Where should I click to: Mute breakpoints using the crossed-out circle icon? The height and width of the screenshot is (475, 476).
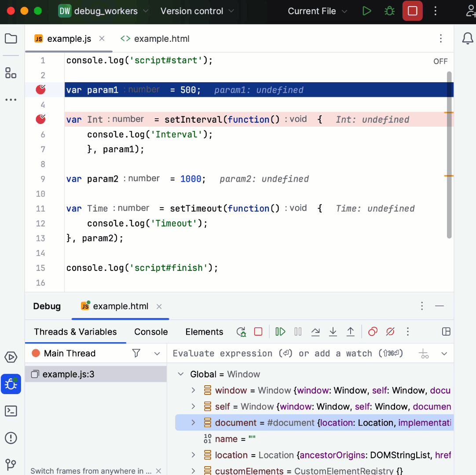[390, 332]
